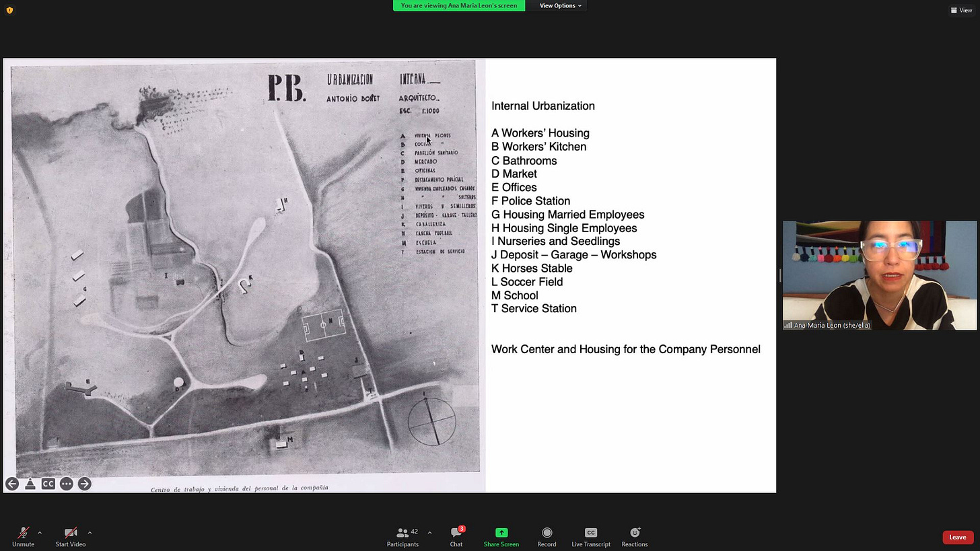
Task: Open audio options arrow beside Unmute
Action: (x=40, y=533)
